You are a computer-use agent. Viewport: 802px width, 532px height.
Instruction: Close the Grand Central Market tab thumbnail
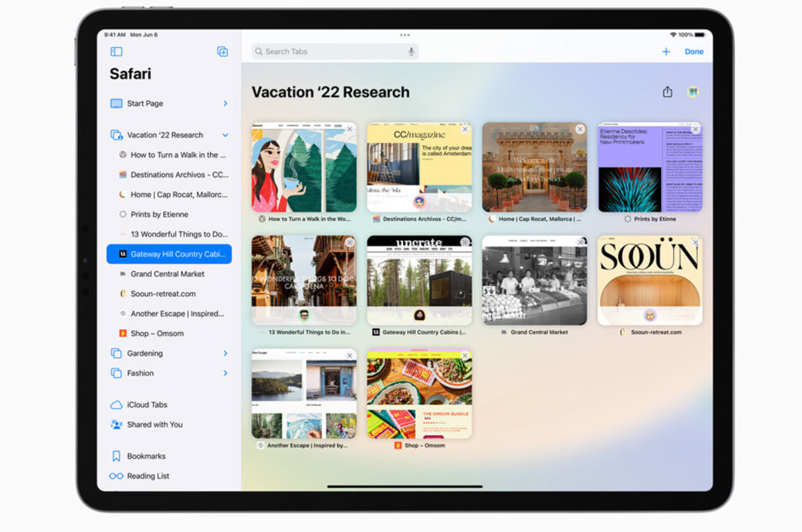click(x=580, y=242)
